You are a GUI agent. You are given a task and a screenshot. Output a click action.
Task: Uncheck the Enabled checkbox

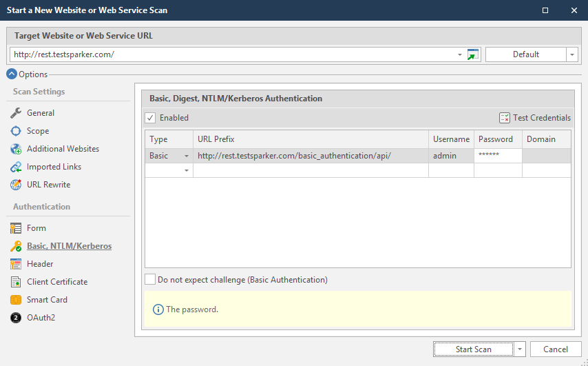[x=150, y=118]
